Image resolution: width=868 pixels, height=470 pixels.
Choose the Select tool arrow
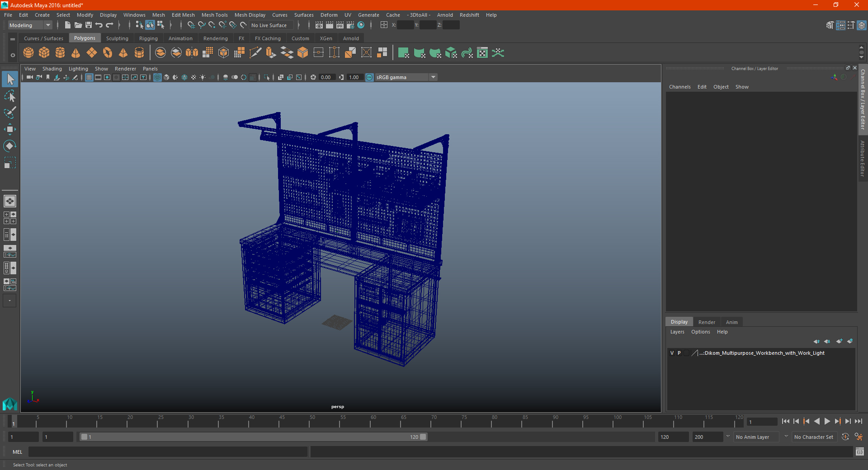pyautogui.click(x=10, y=80)
